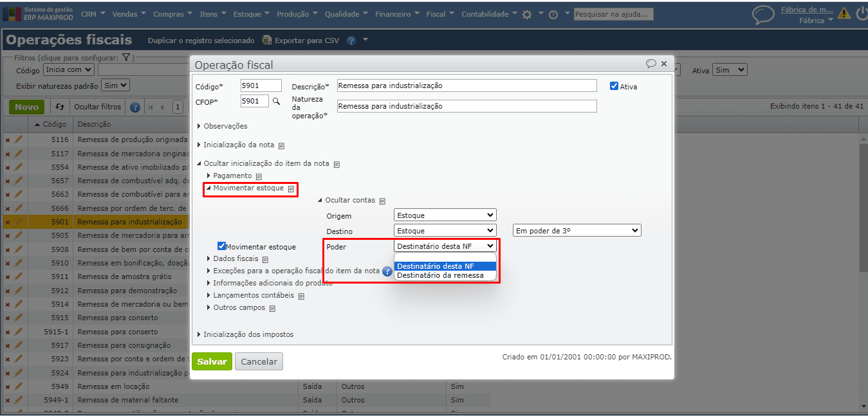Click the Cancelar button

tap(259, 361)
